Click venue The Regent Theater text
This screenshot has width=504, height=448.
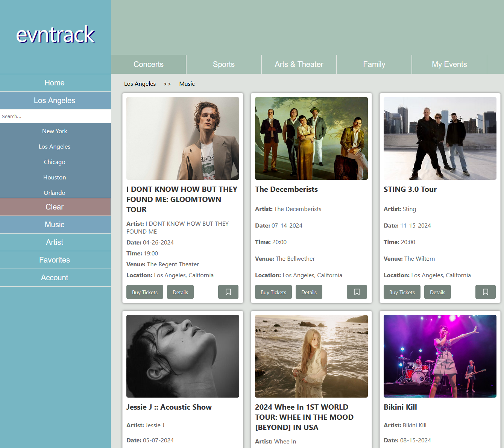[x=173, y=264]
